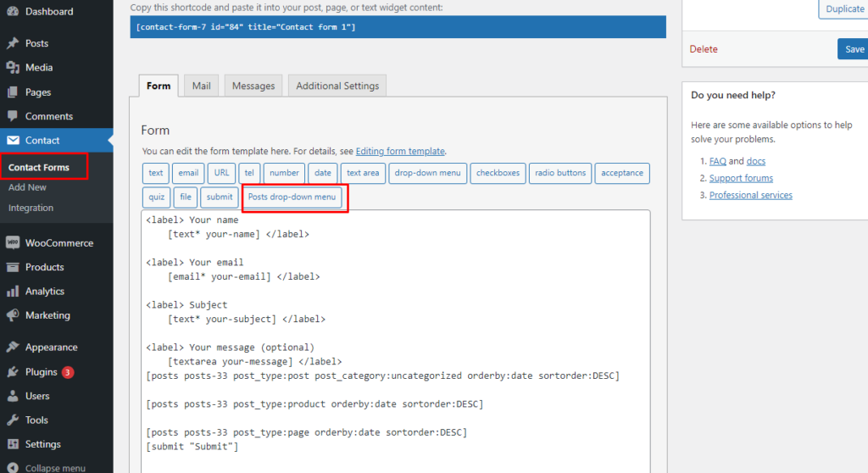The width and height of the screenshot is (868, 473).
Task: Switch to the Messages tab
Action: click(x=253, y=86)
